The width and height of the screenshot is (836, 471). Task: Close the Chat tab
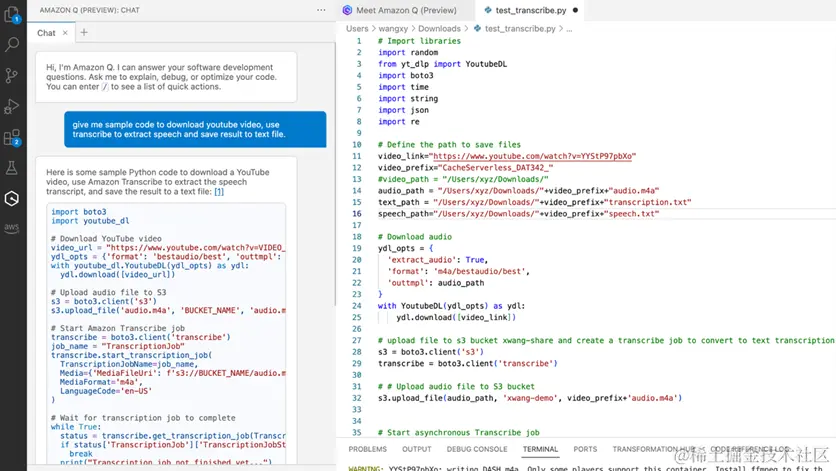pos(65,33)
